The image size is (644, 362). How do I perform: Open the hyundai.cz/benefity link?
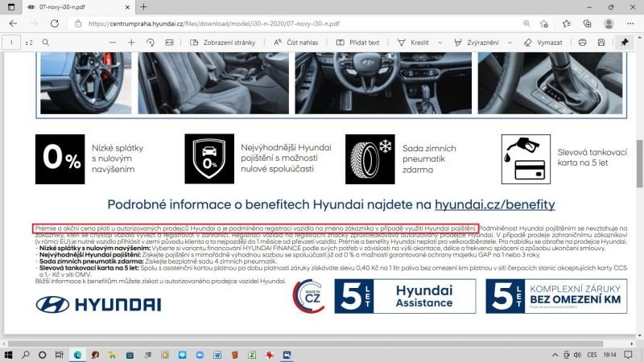495,204
